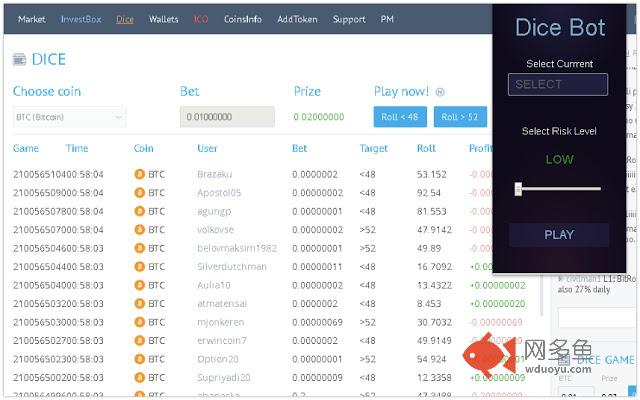
Task: Open user mjonkeren's profile
Action: pos(220,322)
